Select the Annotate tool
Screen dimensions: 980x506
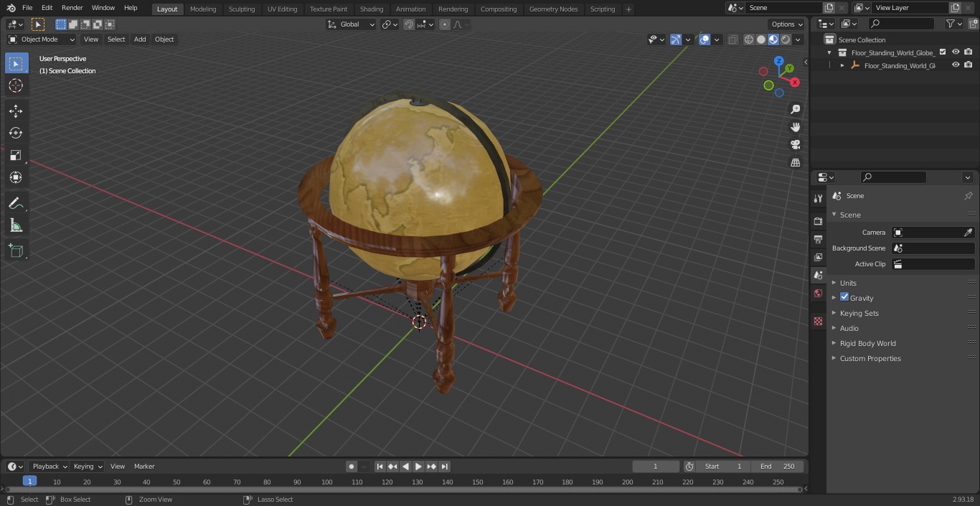click(16, 204)
